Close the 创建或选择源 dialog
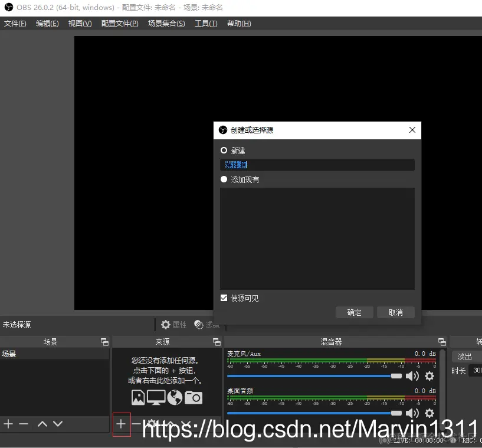Viewport: 482px width, 448px height. [x=412, y=130]
